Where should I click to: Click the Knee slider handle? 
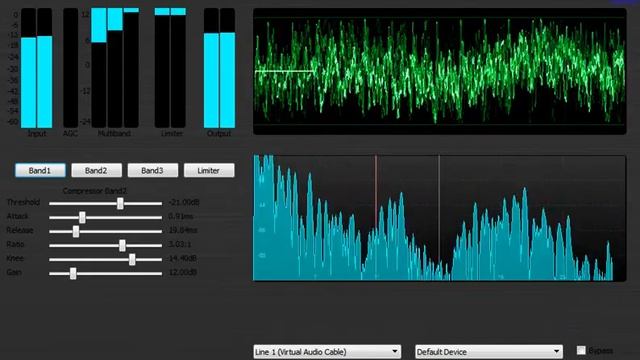132,259
